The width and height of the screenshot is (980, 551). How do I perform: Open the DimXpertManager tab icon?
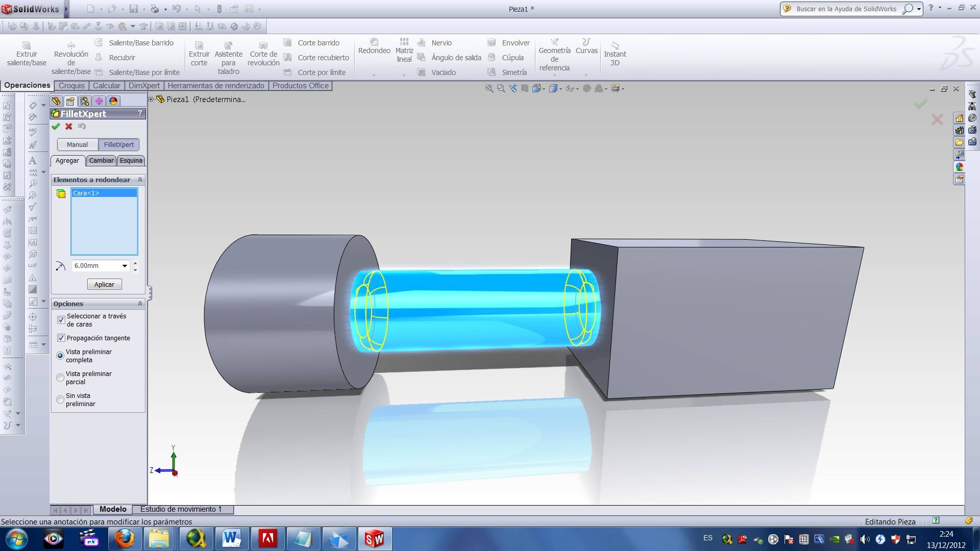(99, 101)
